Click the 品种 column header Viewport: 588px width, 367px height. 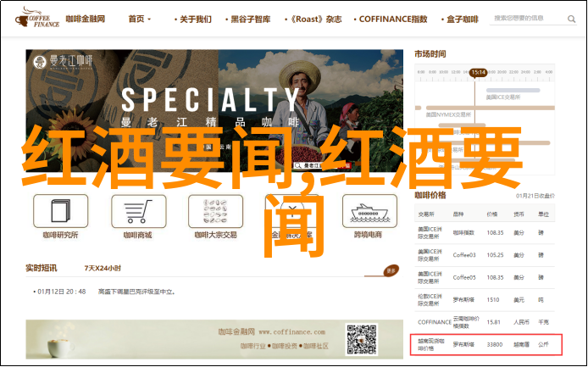pos(458,214)
